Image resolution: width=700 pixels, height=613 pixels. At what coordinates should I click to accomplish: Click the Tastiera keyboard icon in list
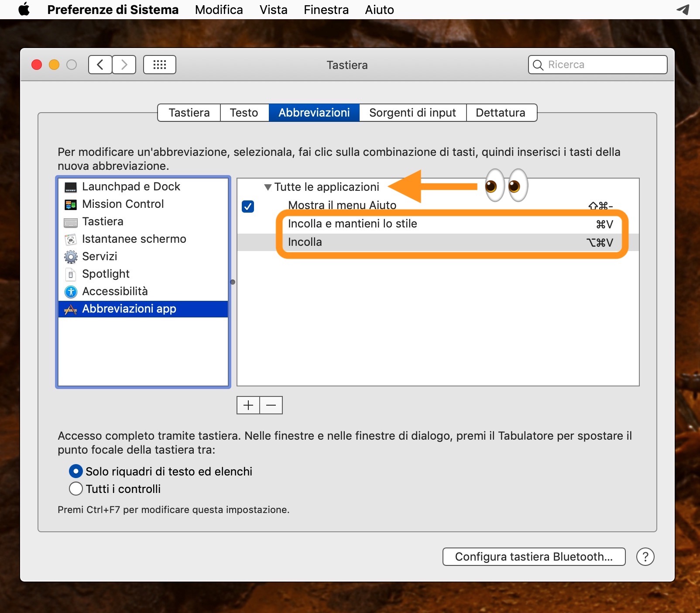pos(71,222)
